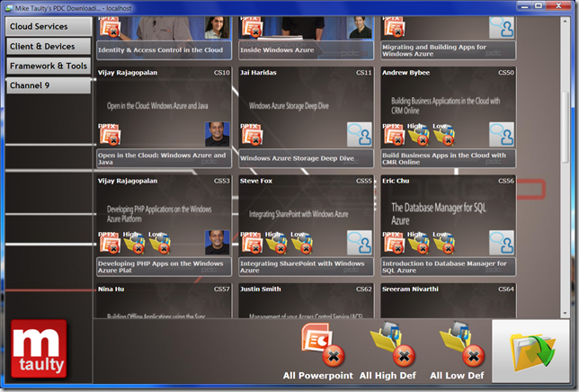Toggle High def video for CS50 session
This screenshot has width=579, height=392.
418,134
